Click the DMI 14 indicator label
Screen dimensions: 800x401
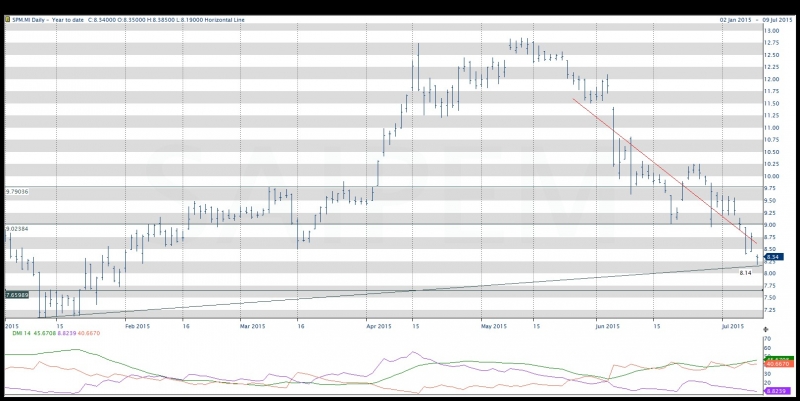pyautogui.click(x=20, y=332)
